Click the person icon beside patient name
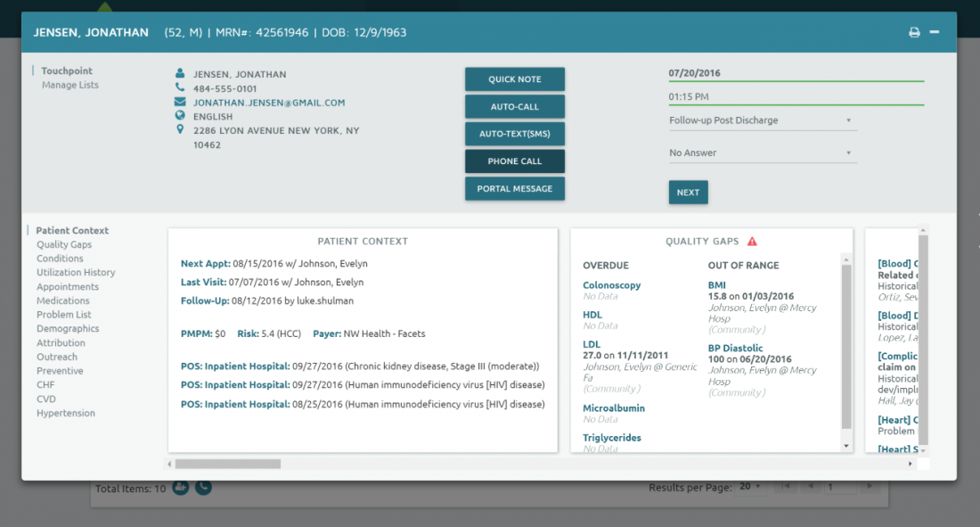Image resolution: width=980 pixels, height=527 pixels. click(x=180, y=73)
